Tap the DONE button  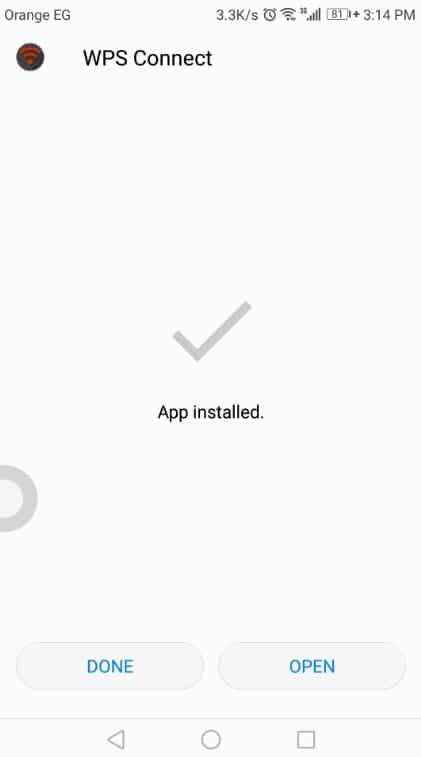click(110, 666)
